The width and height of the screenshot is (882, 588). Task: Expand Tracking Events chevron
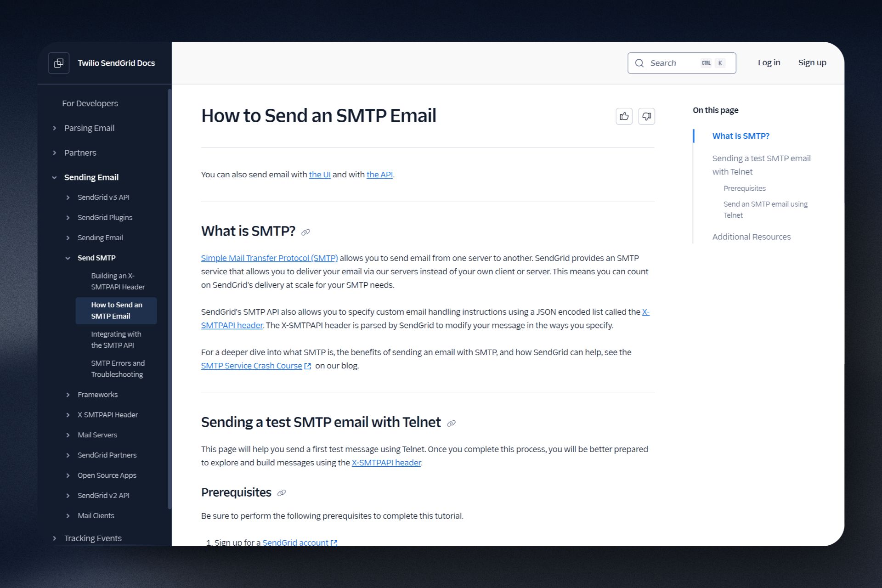click(x=54, y=538)
